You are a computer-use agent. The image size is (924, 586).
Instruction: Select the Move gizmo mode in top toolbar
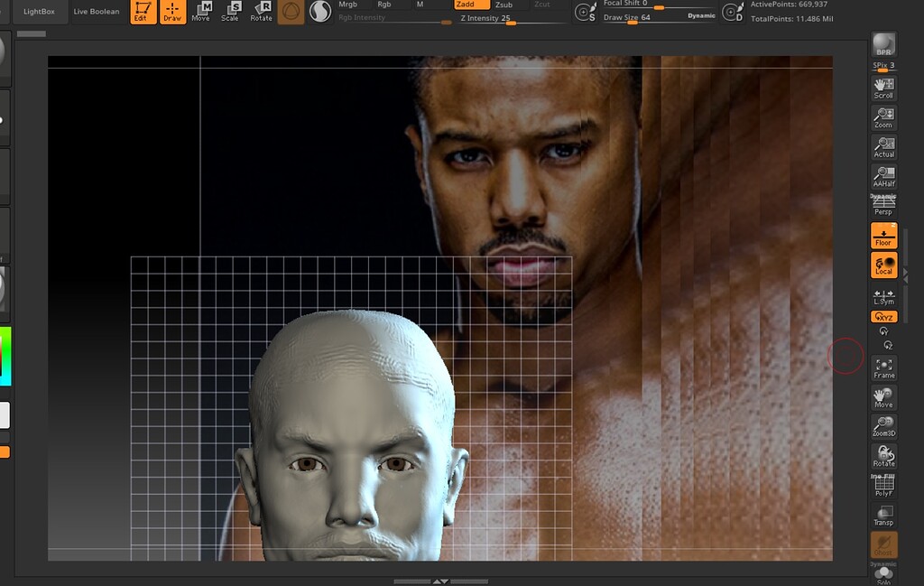(202, 12)
